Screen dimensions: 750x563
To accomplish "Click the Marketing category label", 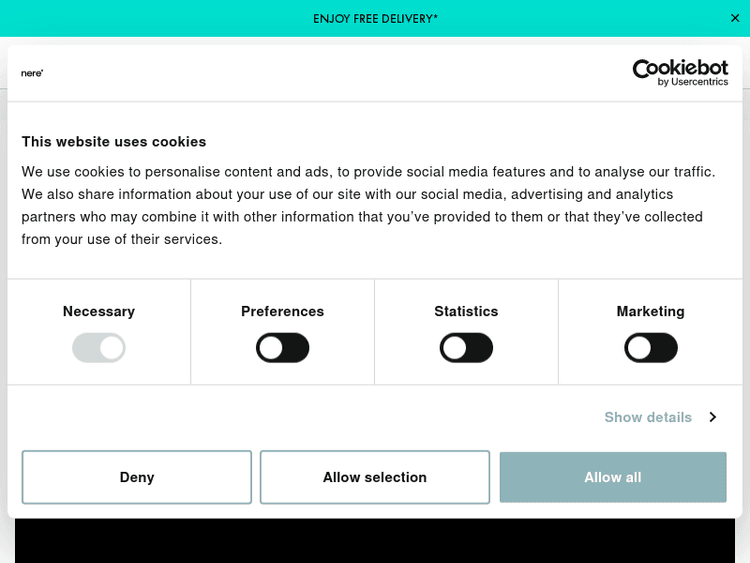I will tap(651, 311).
